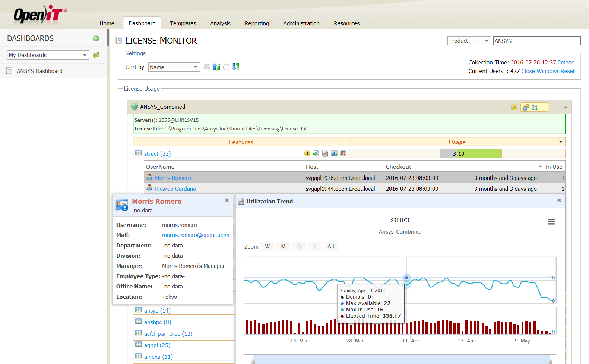Click the edit dashboards icon beside My Dashboards
This screenshot has height=364, width=589.
pyautogui.click(x=96, y=55)
